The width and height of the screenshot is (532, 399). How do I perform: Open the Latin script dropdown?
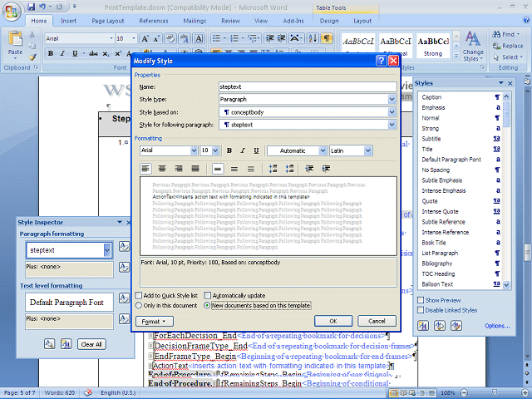click(367, 150)
